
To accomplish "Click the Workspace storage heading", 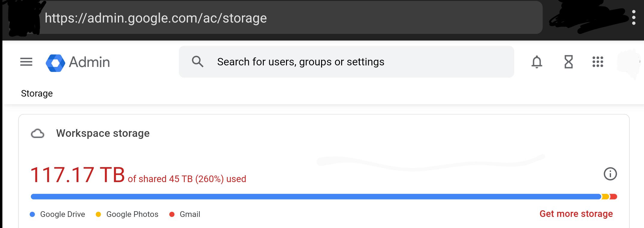I will [x=103, y=133].
